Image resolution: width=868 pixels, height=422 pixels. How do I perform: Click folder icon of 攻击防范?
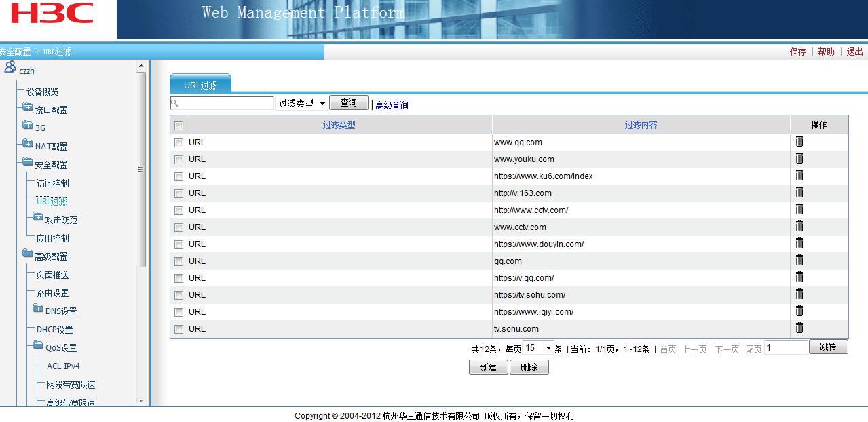click(38, 217)
